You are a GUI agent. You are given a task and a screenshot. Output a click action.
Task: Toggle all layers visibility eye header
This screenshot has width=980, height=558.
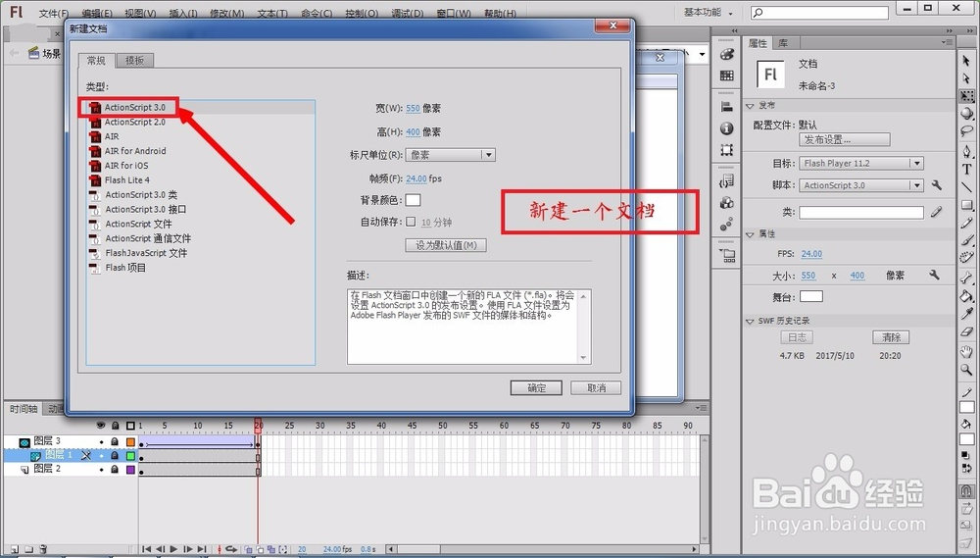coord(101,426)
